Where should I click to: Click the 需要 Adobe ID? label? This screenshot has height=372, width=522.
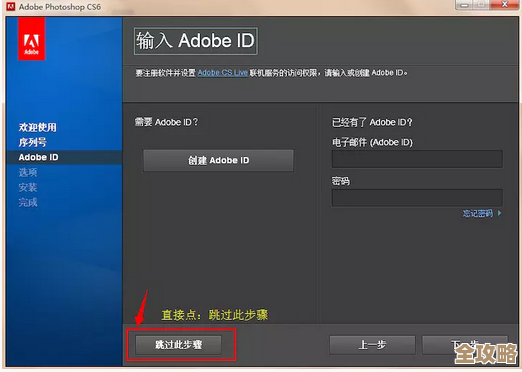click(x=166, y=122)
